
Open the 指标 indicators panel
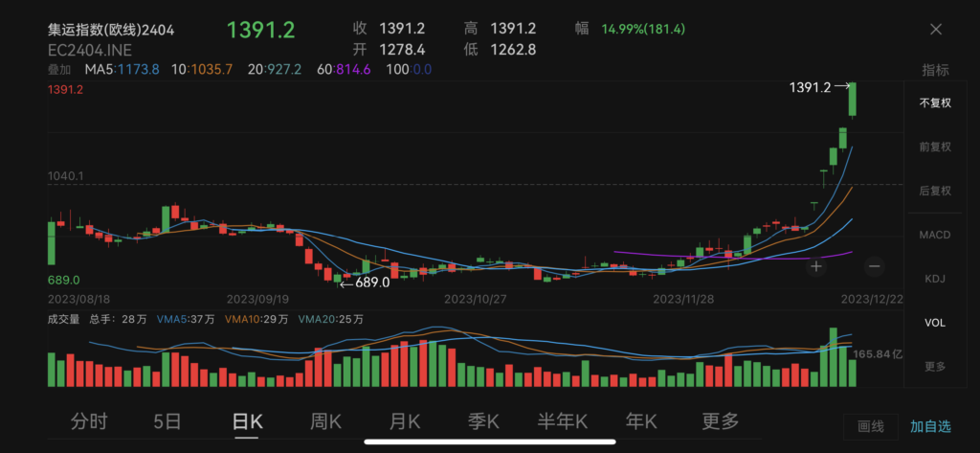point(935,70)
